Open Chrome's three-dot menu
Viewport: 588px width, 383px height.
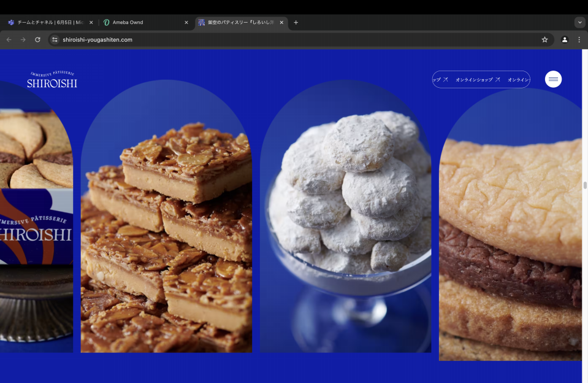click(579, 39)
